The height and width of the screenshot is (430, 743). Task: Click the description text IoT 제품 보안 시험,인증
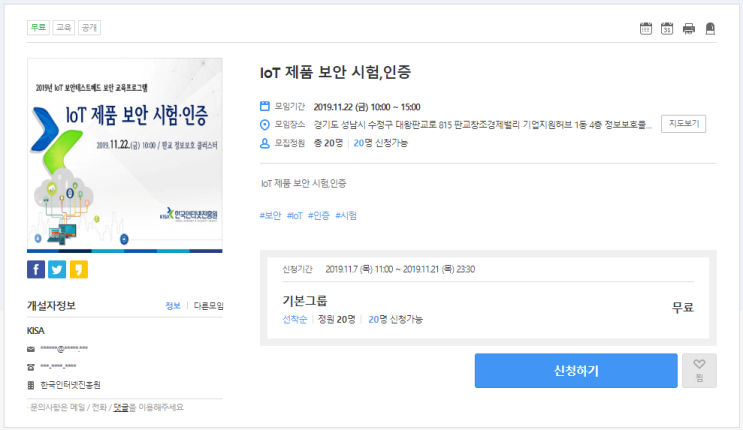coord(303,183)
